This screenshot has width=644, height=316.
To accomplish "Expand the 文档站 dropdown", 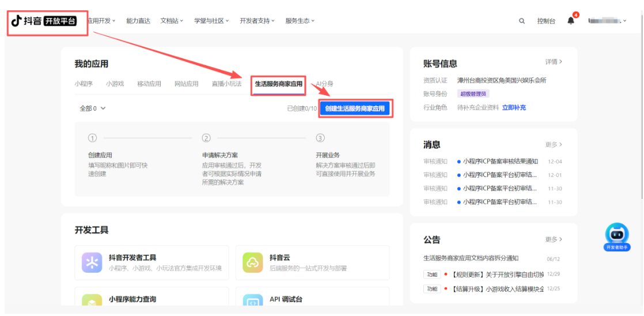I will pos(172,21).
